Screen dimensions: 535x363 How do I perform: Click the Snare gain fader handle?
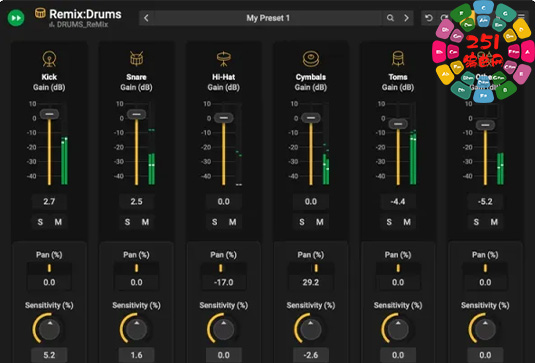[x=136, y=114]
